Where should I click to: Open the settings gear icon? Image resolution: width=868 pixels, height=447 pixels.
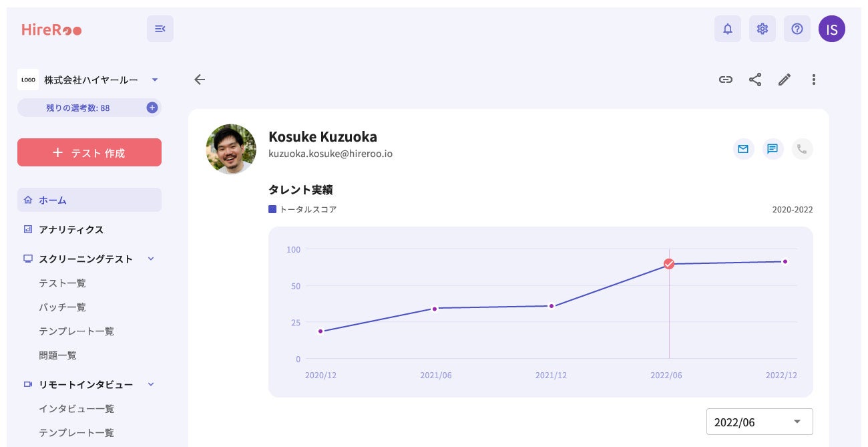tap(763, 29)
